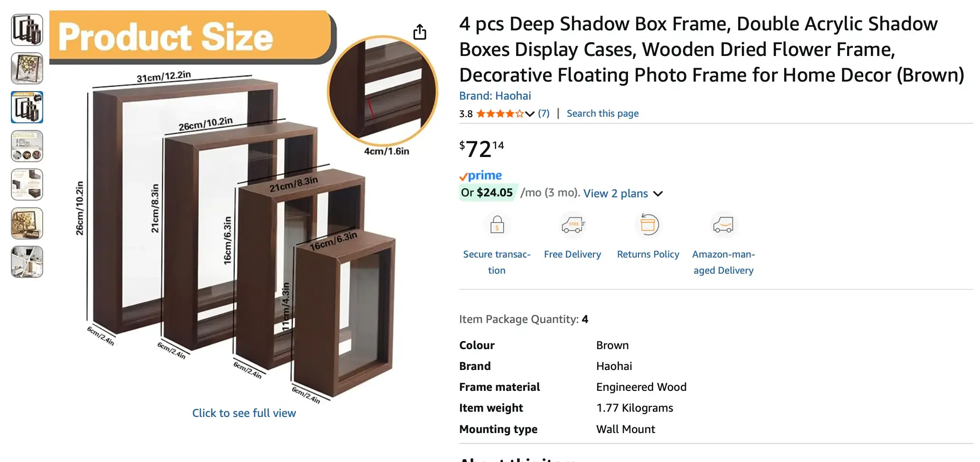This screenshot has width=980, height=462.
Task: Click the share icon above product image
Action: (x=419, y=32)
